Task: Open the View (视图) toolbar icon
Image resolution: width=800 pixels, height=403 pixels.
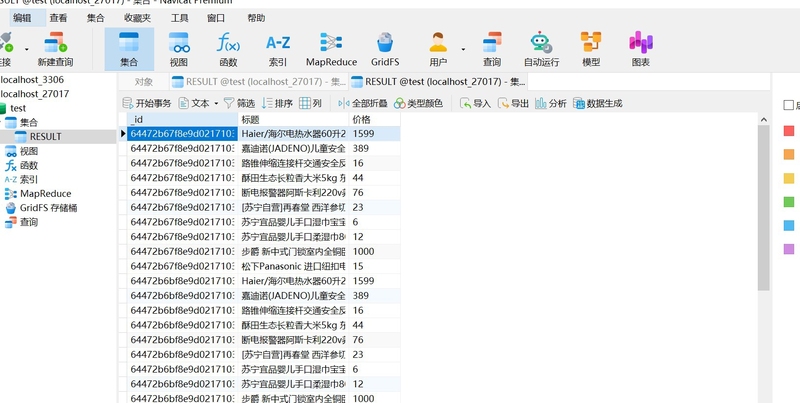Action: coord(179,49)
